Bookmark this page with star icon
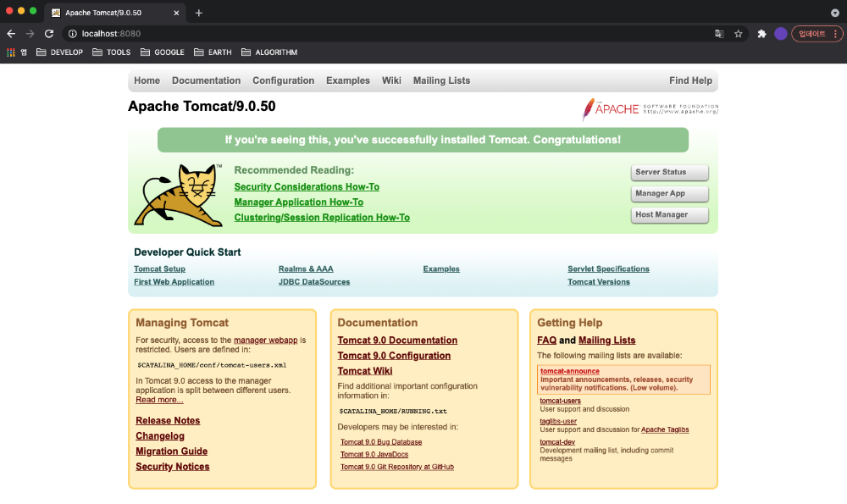Viewport: 847px width, 504px height. pos(739,34)
